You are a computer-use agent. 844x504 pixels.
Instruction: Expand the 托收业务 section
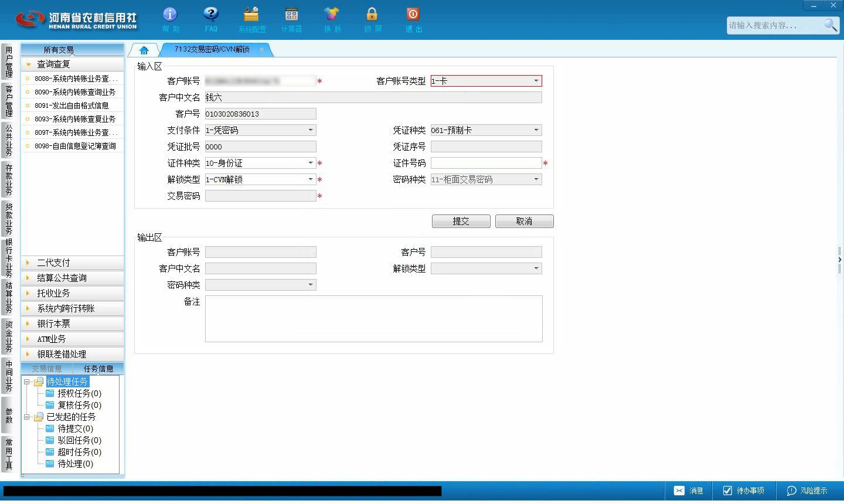point(72,293)
